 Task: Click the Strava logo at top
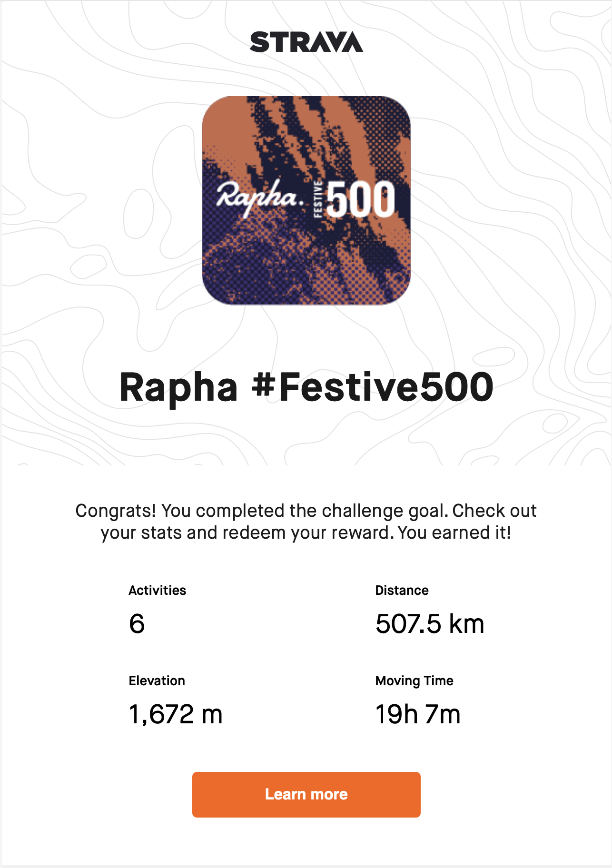tap(306, 42)
